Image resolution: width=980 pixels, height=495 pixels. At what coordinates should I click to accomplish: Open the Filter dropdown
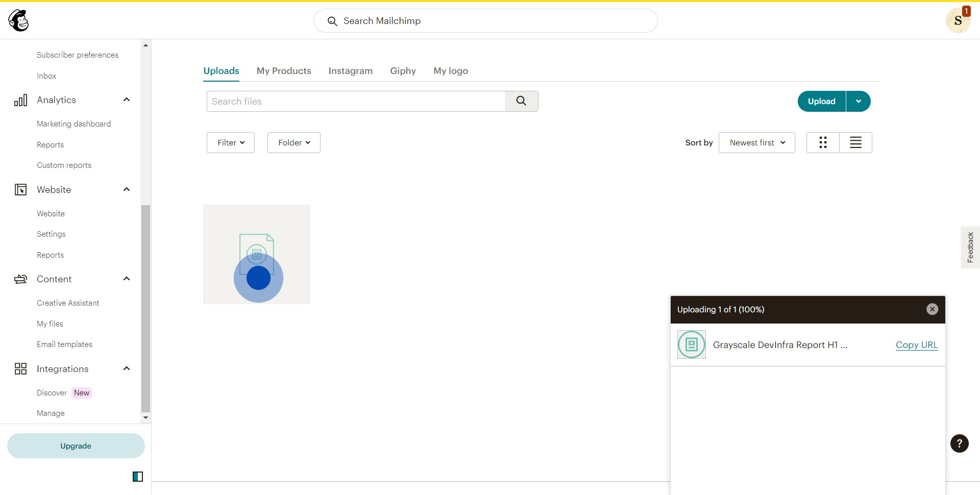[231, 142]
